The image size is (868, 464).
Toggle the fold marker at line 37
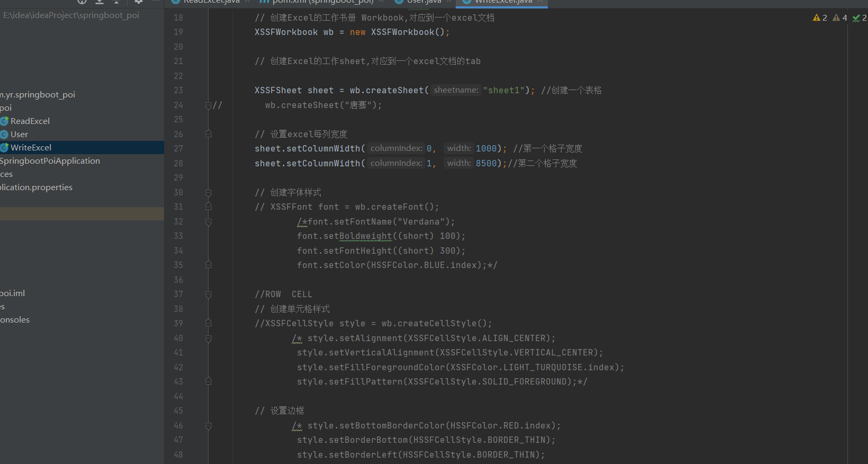click(x=209, y=295)
